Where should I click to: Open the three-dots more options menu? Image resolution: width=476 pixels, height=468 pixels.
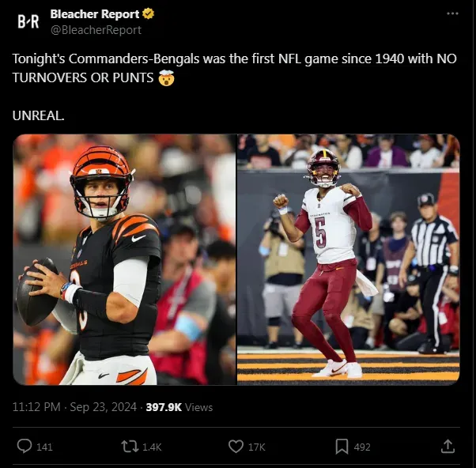pos(452,13)
